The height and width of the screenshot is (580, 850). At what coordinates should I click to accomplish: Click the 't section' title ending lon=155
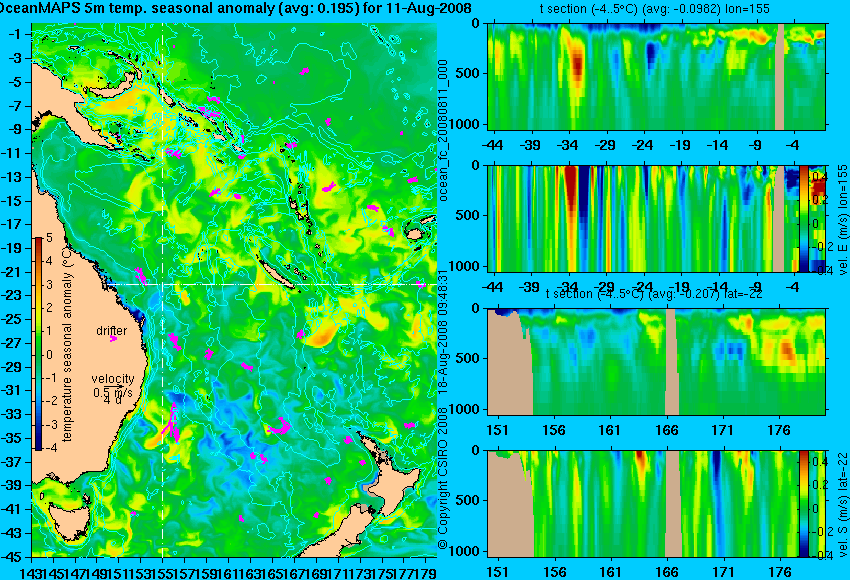(x=654, y=9)
